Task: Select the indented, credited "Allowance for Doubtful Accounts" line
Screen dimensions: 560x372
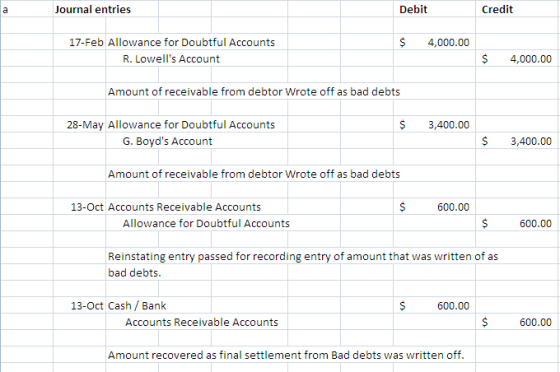Action: pos(206,223)
